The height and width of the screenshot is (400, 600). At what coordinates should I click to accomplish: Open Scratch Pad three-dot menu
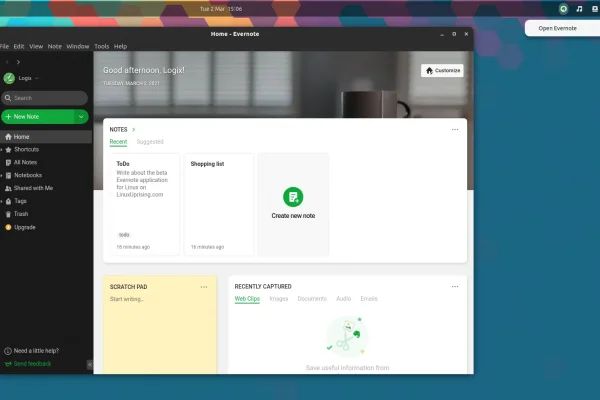pyautogui.click(x=204, y=287)
